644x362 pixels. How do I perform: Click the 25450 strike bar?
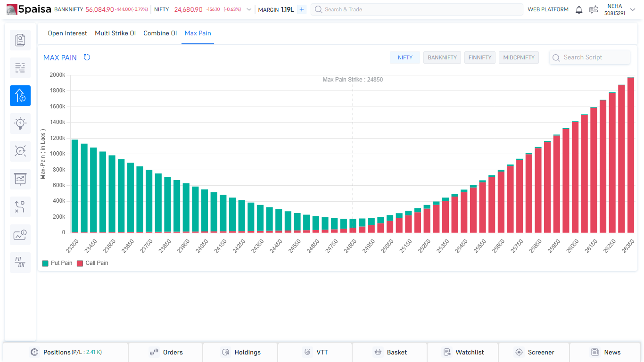pos(464,211)
